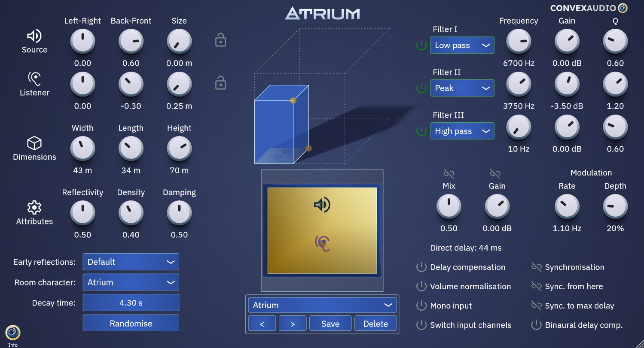Click the Listener ear icon

coord(34,79)
